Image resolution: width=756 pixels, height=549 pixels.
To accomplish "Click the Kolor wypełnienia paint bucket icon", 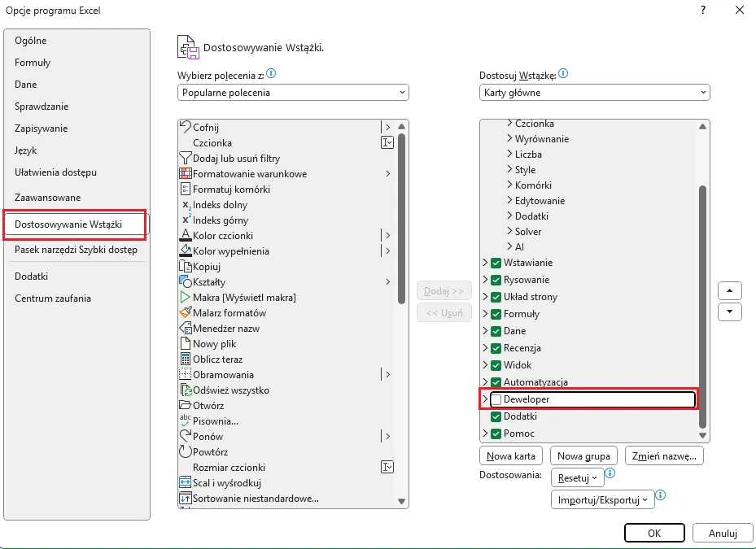I will coord(186,251).
